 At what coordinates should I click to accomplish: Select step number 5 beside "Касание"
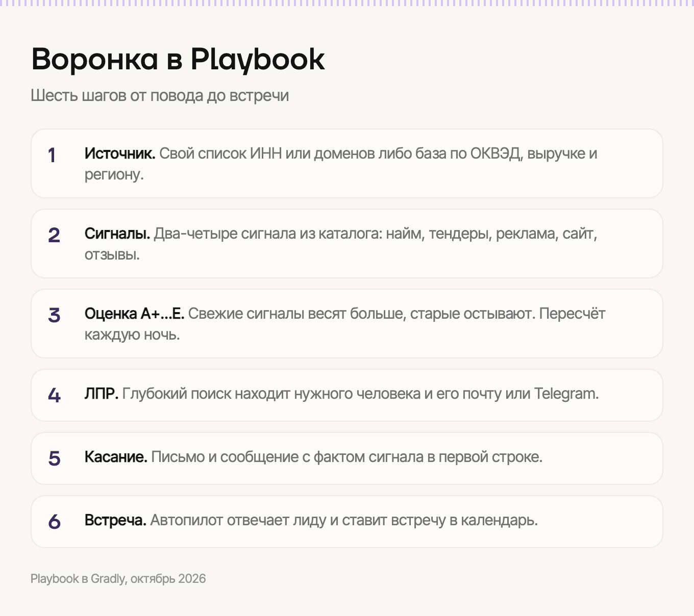tap(54, 459)
